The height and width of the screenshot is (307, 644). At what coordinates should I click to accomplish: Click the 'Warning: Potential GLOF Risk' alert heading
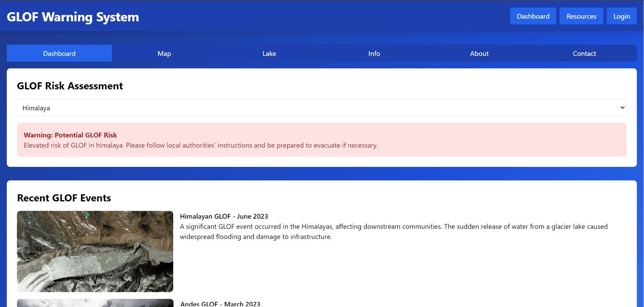tap(70, 135)
